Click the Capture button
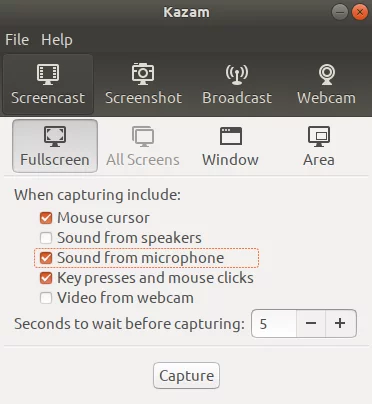The width and height of the screenshot is (372, 404). 186,376
